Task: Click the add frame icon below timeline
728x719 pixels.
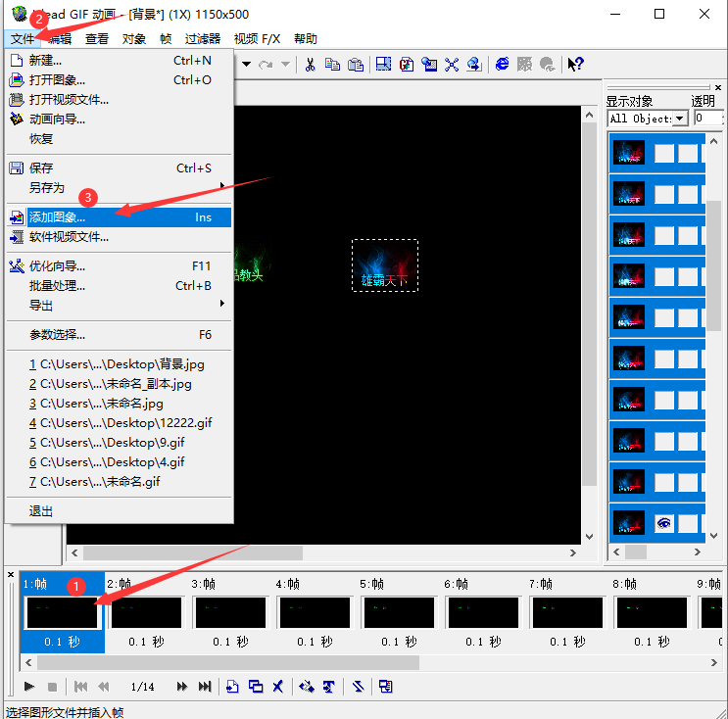Action: click(232, 686)
